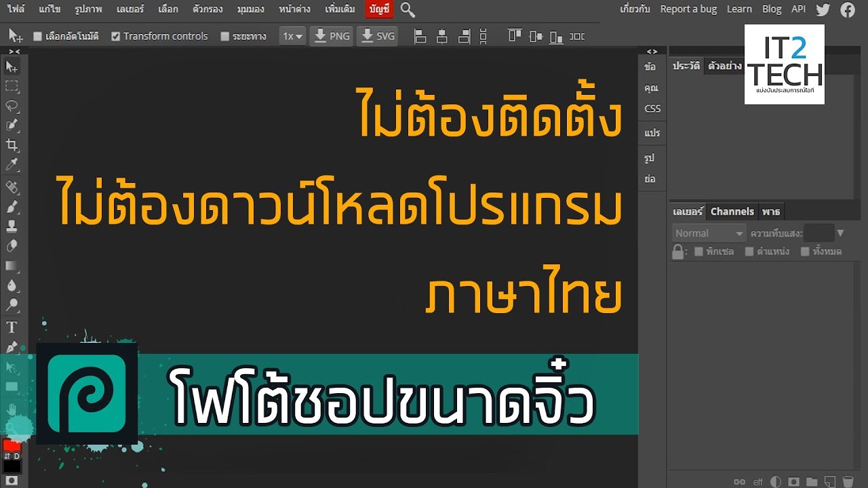Select the Blur drop tool
The image size is (868, 488).
coord(12,285)
